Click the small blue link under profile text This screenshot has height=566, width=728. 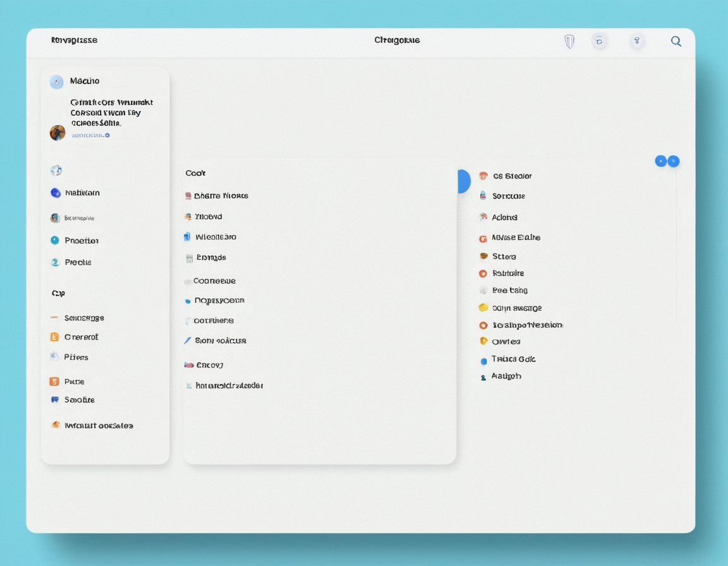(x=90, y=135)
